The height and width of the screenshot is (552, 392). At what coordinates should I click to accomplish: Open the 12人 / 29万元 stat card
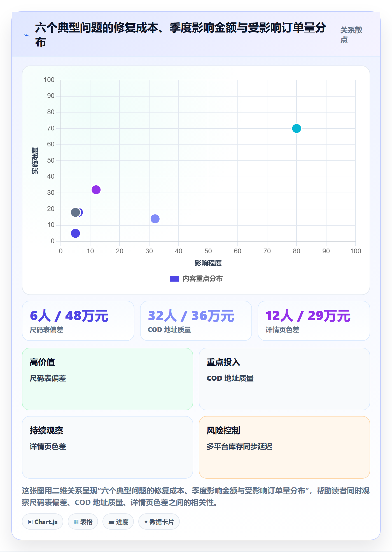point(314,321)
